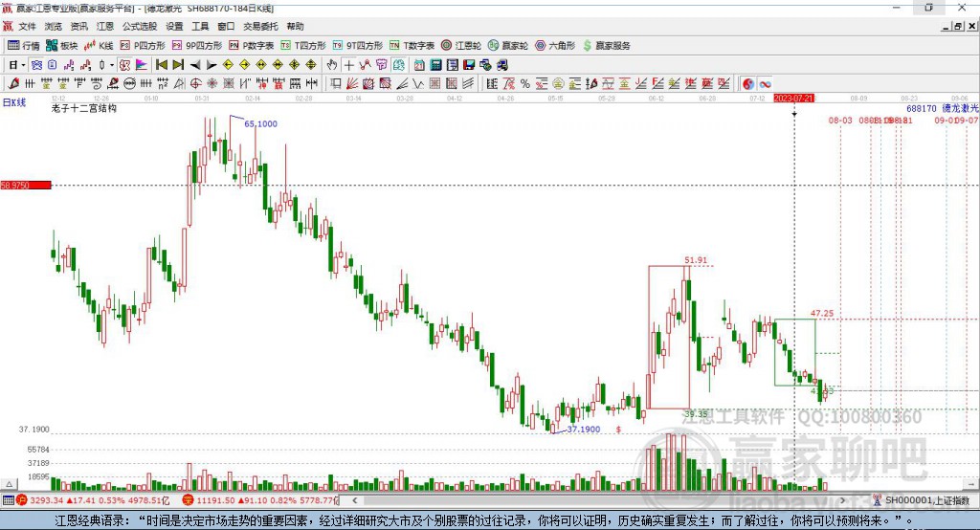Open the calculator icon in toolbar
This screenshot has height=530, width=980.
[435, 65]
